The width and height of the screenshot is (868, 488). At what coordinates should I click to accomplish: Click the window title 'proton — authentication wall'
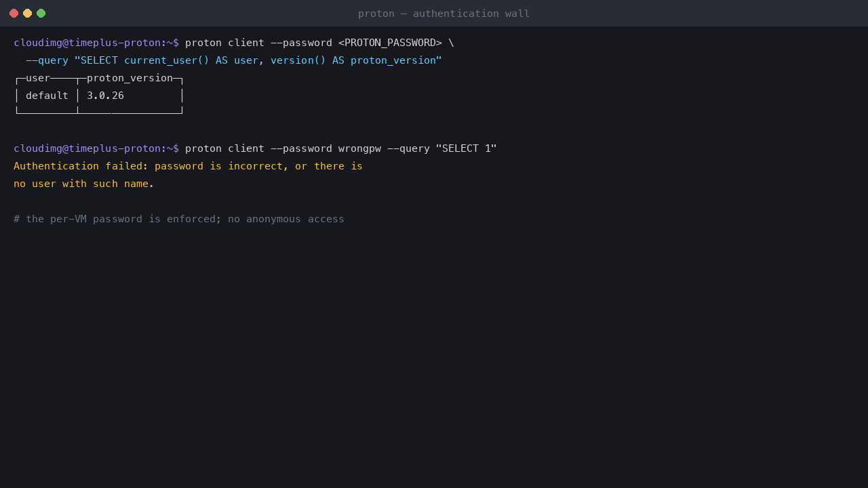(444, 14)
